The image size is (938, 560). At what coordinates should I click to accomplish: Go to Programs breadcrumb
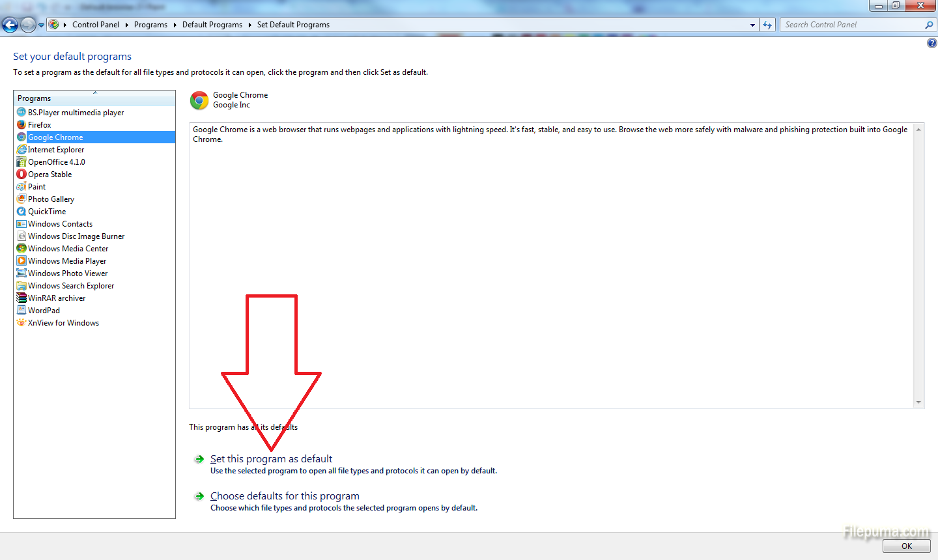pos(150,25)
